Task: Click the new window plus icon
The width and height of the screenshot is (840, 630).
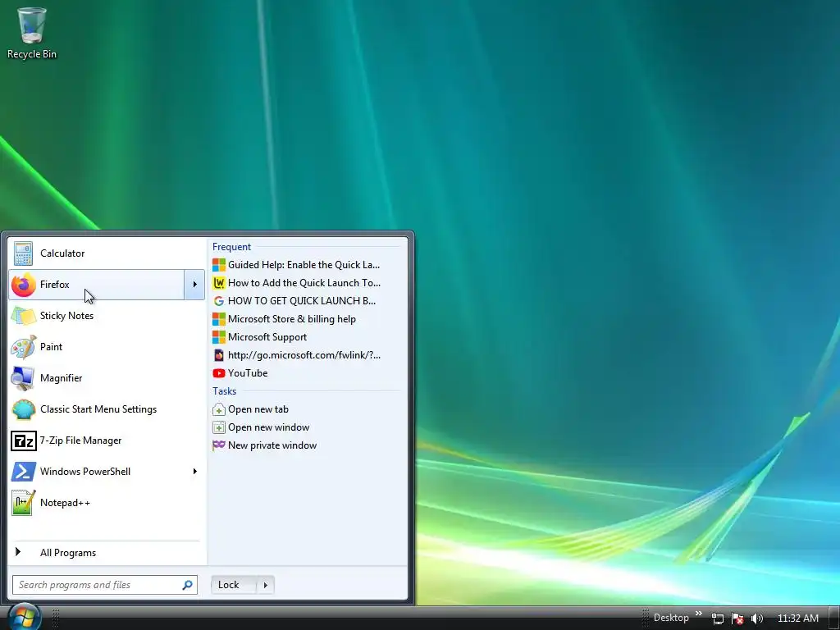Action: 218,427
